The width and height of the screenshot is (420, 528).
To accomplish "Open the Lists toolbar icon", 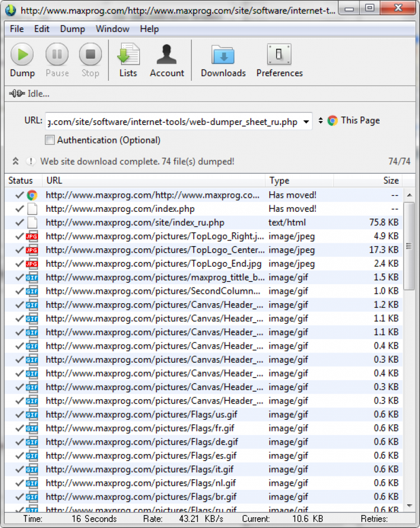I will 128,61.
